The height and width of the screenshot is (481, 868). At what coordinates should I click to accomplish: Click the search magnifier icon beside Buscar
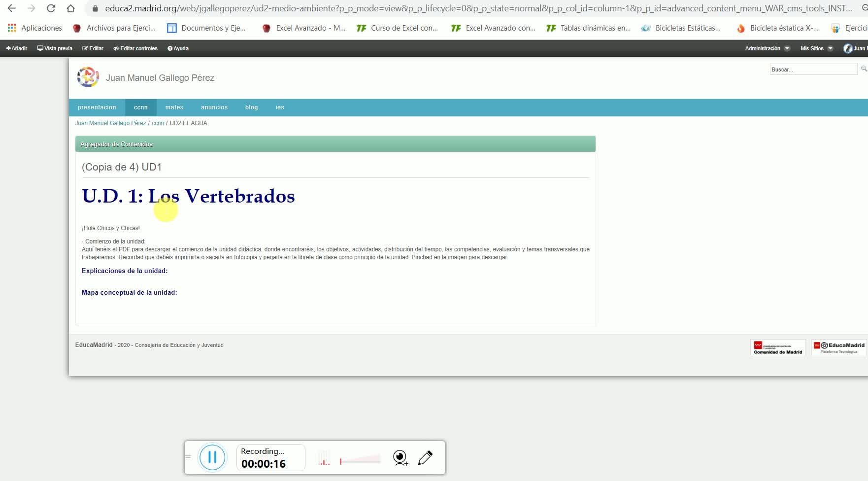pos(864,69)
